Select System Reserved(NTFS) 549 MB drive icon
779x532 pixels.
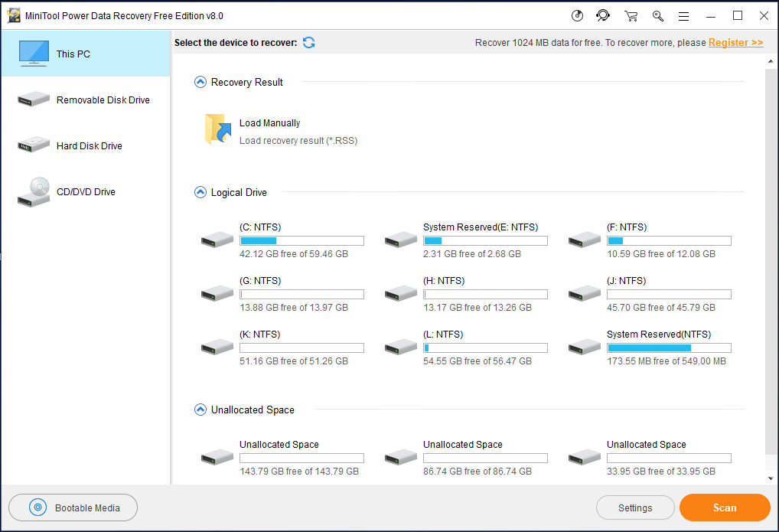coord(585,347)
